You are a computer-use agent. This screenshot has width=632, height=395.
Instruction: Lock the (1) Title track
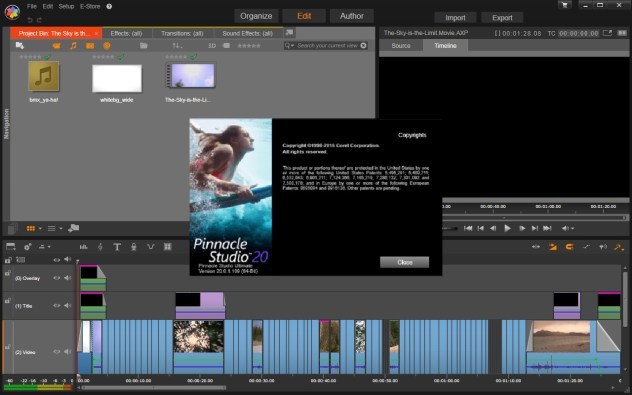7,301
